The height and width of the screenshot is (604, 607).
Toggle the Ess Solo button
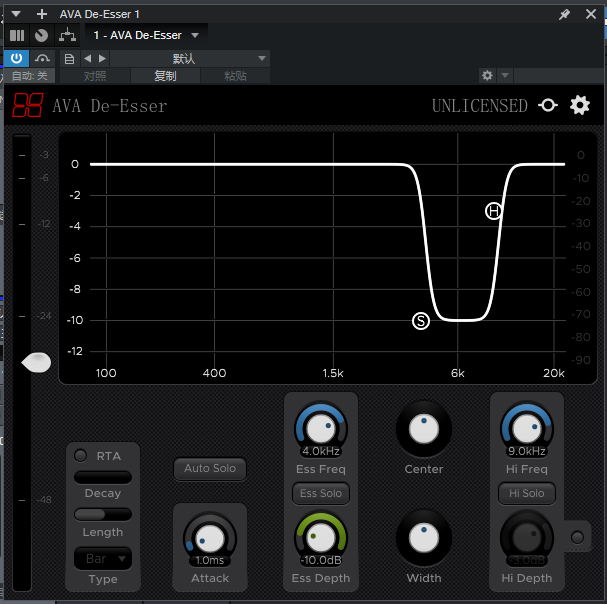tap(321, 493)
